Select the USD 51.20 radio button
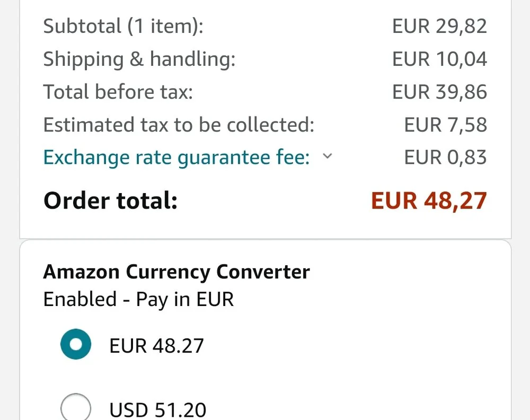Screen dimensions: 530x420 click(76, 408)
